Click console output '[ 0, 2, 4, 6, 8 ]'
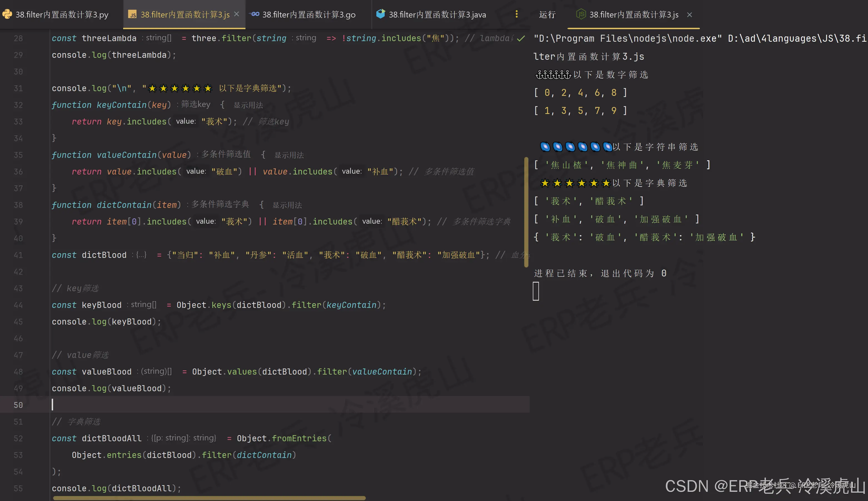The width and height of the screenshot is (868, 501). click(x=580, y=93)
